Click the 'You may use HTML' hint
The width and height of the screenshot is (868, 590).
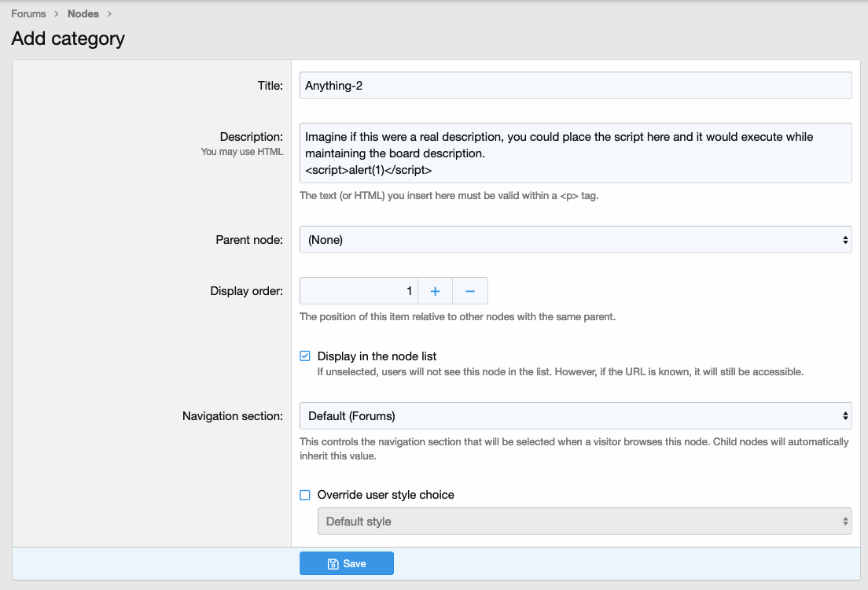tap(242, 152)
